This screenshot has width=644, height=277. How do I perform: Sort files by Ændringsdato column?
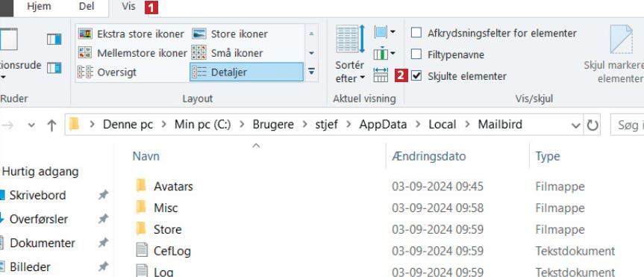click(429, 156)
